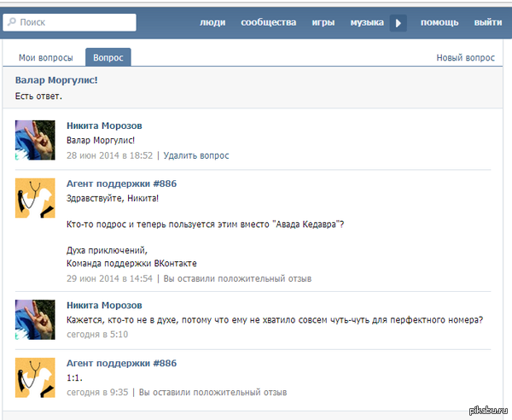Open Новый вопрос to ask a question

[x=465, y=58]
